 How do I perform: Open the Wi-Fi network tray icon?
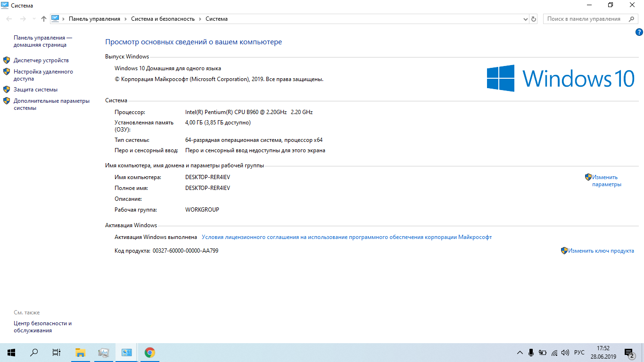point(554,353)
